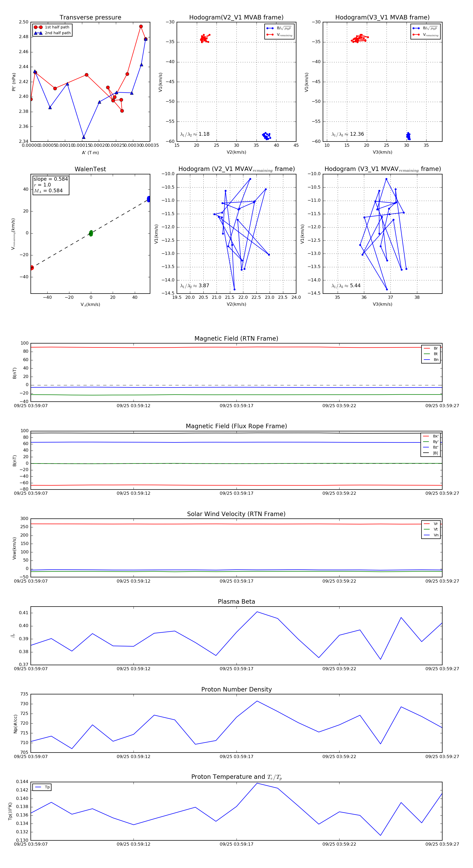Select the "1st half path" legend entry
Screen dimensions: 473x868
click(x=52, y=27)
